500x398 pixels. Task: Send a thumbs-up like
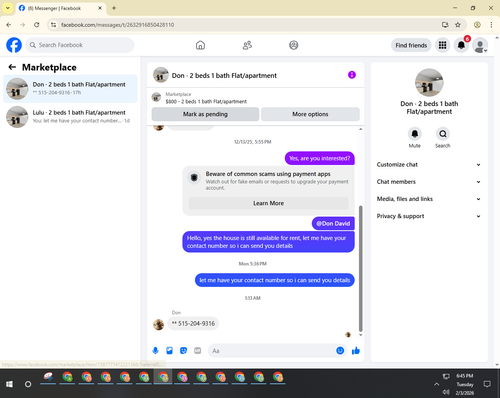coord(356,351)
